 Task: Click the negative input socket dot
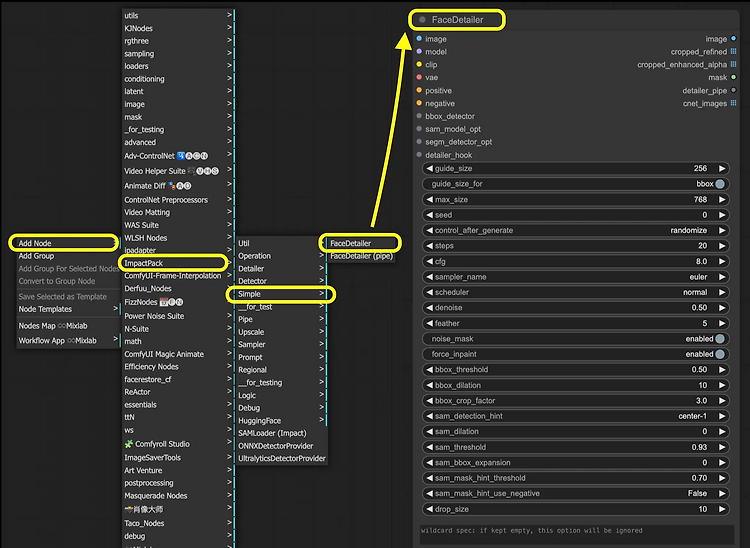click(x=419, y=103)
